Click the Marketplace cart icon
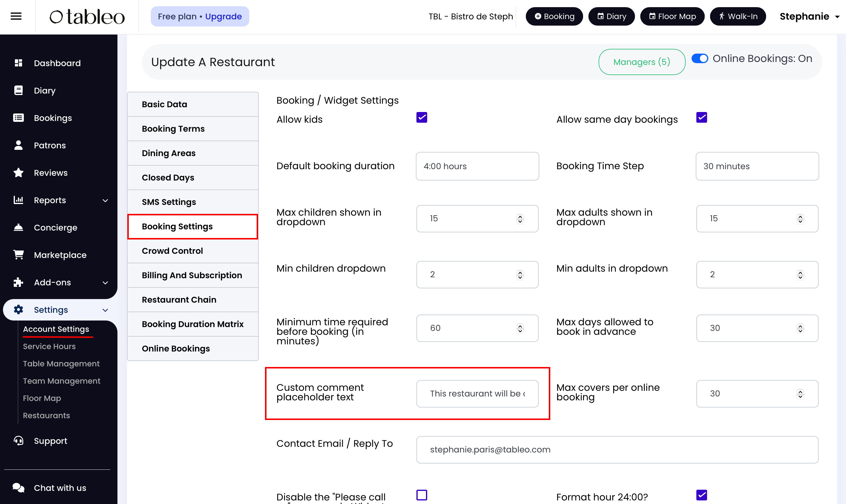The height and width of the screenshot is (504, 846). coord(18,255)
